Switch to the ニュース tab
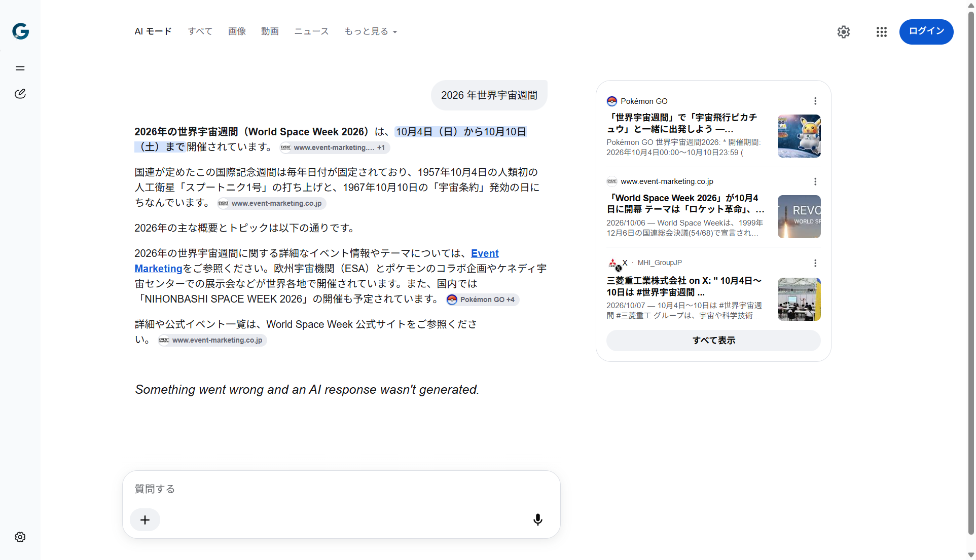Viewport: 976px width, 560px height. click(x=311, y=31)
